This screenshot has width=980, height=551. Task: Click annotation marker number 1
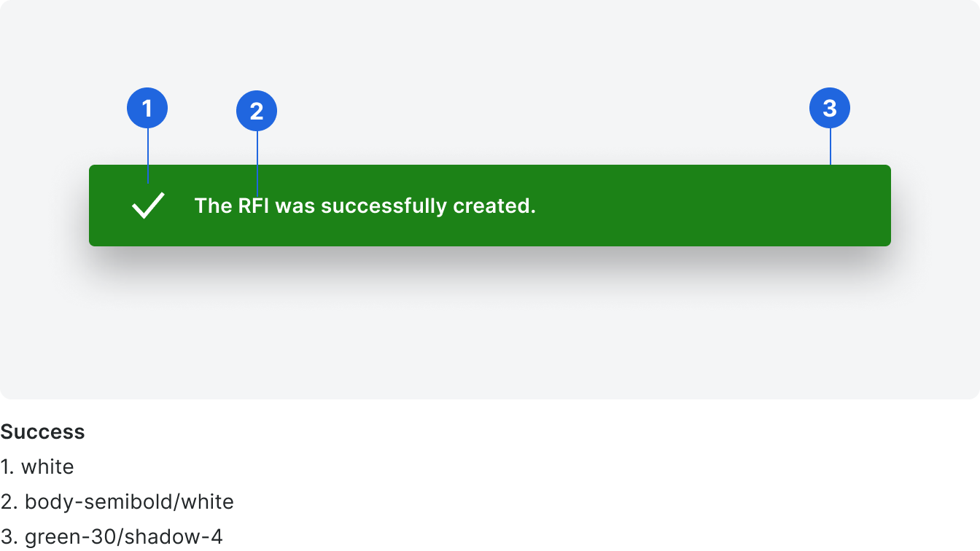tap(147, 109)
